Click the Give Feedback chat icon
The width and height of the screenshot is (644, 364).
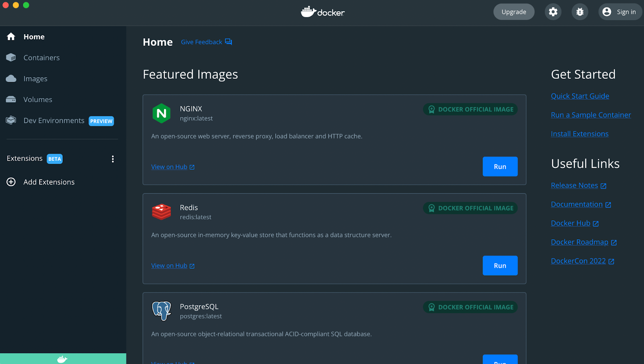point(228,42)
